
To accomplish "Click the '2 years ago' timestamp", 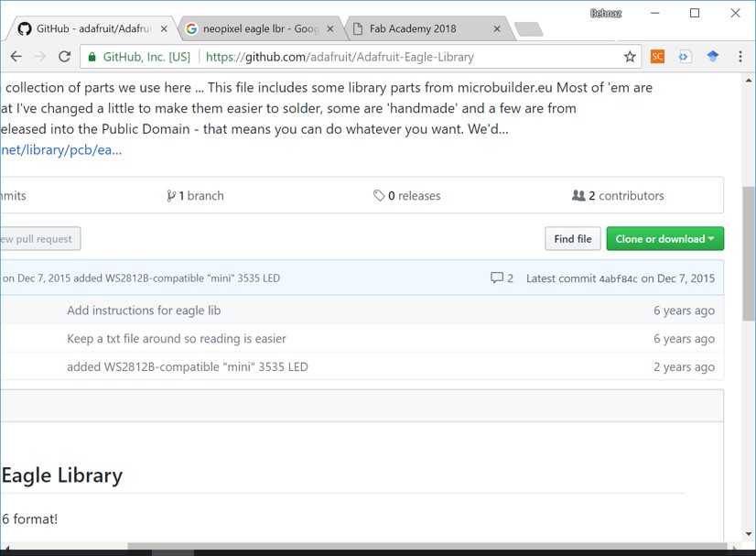I will coord(685,367).
